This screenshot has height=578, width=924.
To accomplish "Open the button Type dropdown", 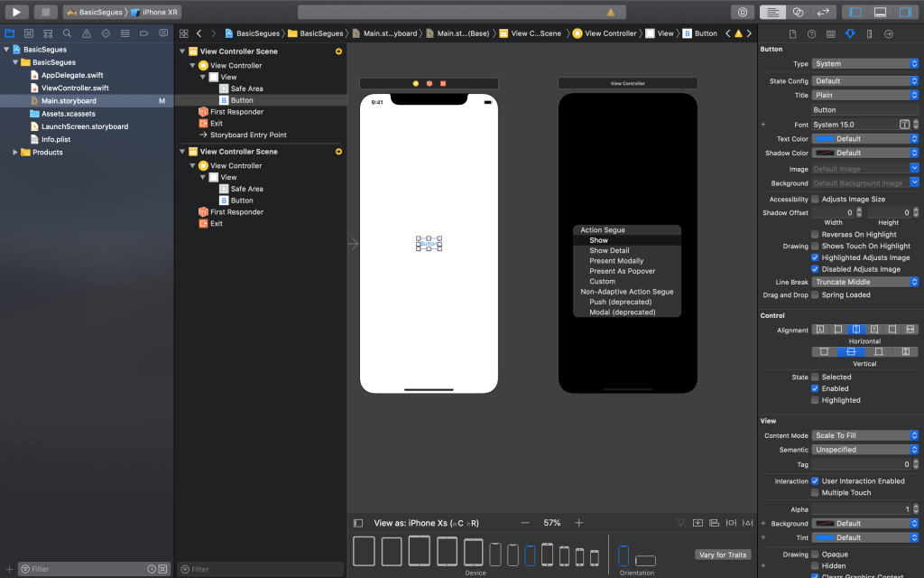I will click(x=865, y=64).
